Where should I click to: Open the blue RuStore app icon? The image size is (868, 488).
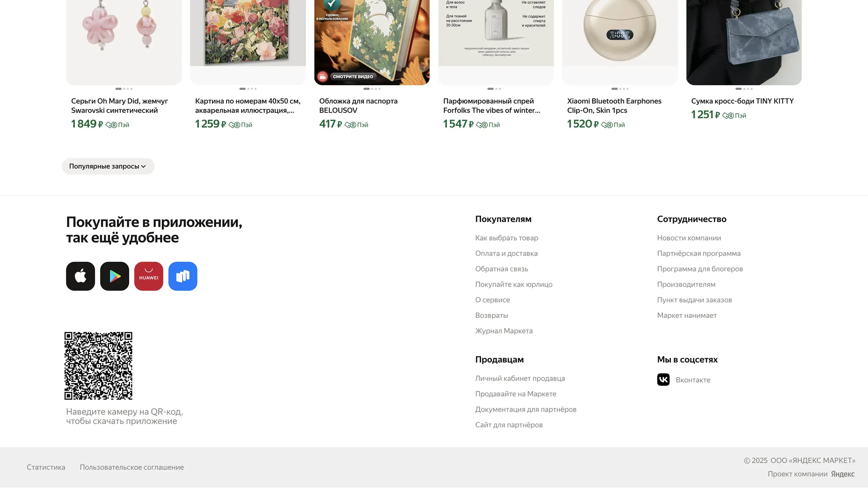[183, 276]
